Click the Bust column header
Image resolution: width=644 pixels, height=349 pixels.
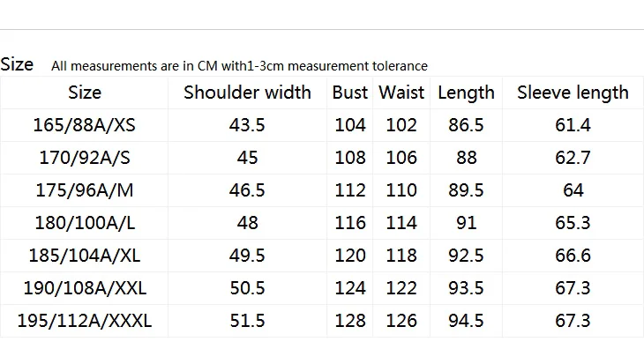(x=350, y=93)
